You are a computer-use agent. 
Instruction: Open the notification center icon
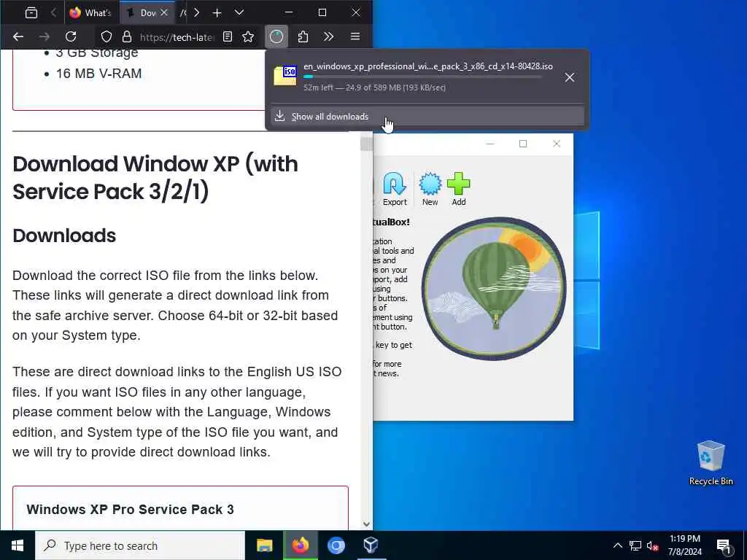tap(724, 546)
